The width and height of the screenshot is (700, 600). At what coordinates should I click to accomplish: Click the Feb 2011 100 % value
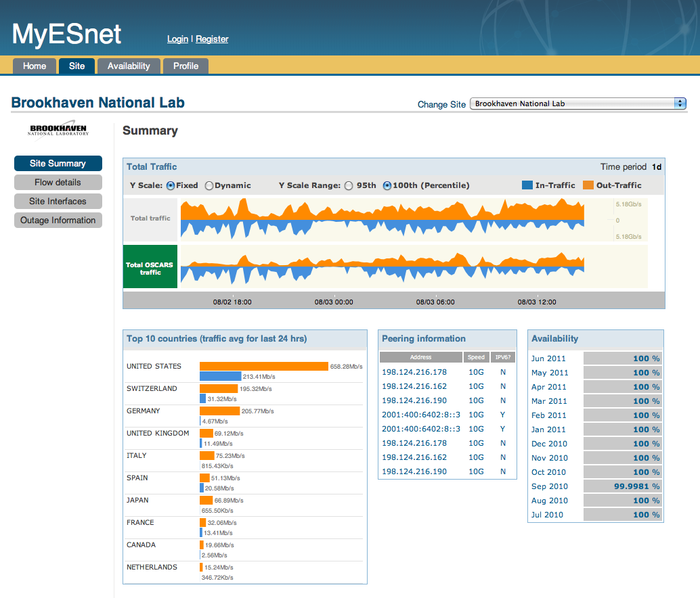click(x=646, y=415)
